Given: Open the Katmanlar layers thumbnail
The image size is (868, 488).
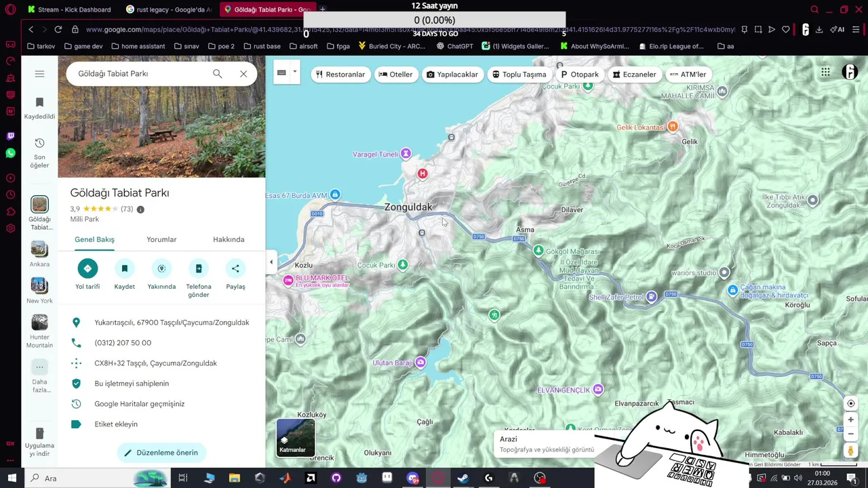Looking at the screenshot, I should point(296,438).
